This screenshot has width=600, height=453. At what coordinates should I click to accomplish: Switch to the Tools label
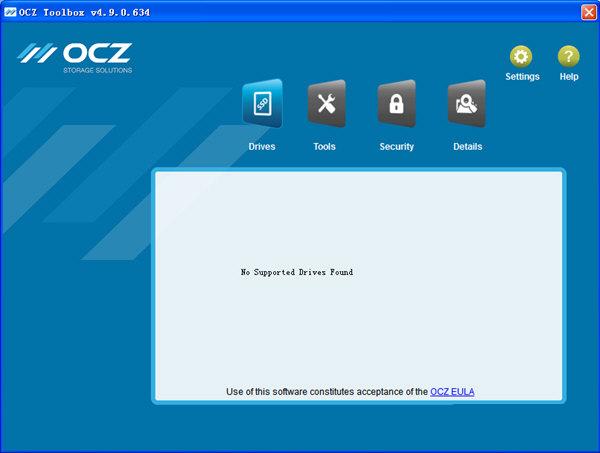click(x=324, y=147)
